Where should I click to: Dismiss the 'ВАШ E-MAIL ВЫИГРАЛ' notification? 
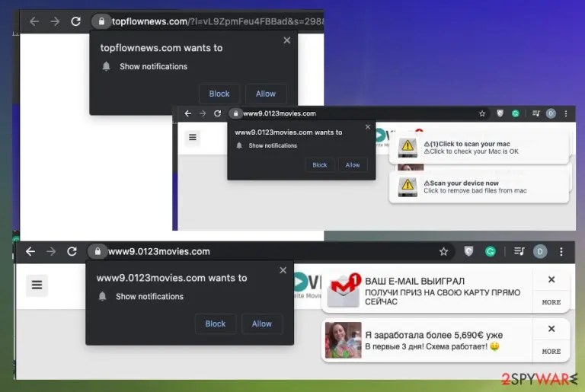click(551, 280)
